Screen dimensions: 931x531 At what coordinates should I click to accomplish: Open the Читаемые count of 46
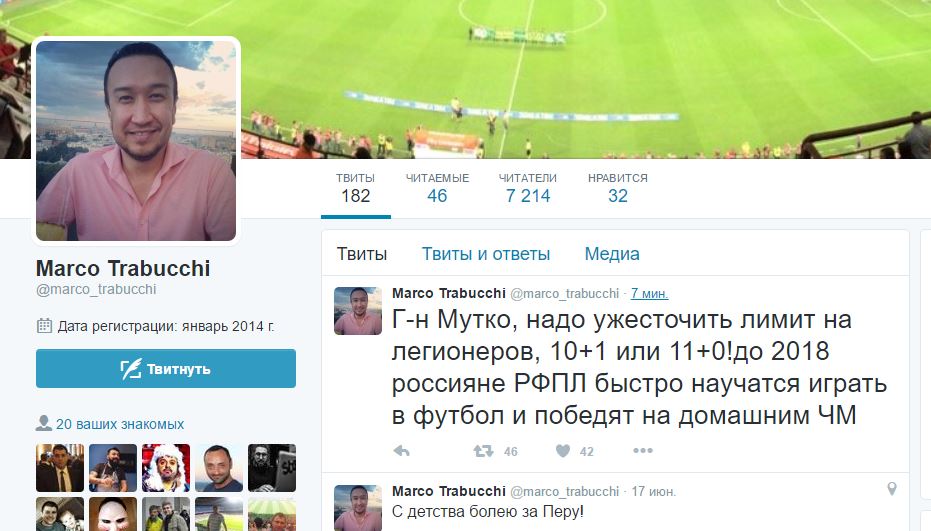tap(437, 188)
